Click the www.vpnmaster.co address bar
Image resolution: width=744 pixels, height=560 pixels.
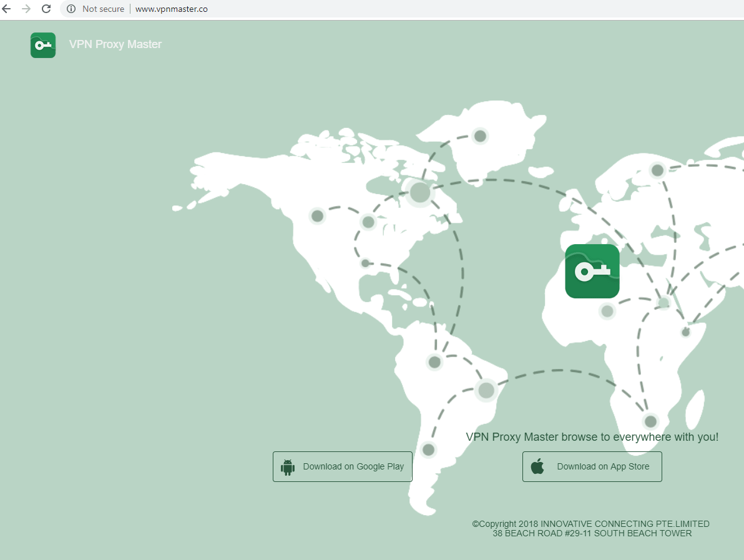click(171, 9)
